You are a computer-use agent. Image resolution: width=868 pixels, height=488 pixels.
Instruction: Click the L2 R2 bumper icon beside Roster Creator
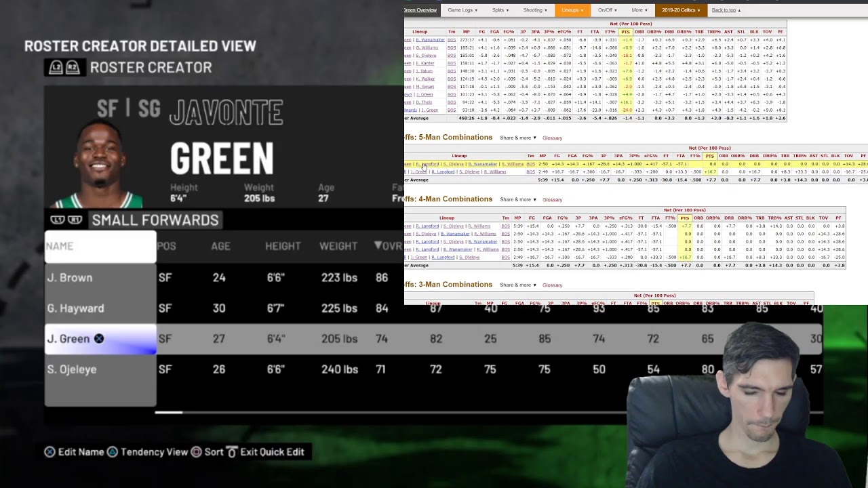(x=65, y=67)
